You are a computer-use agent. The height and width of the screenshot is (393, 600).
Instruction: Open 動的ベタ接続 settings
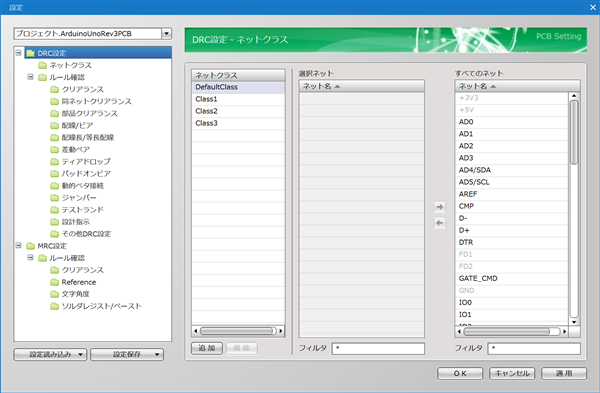tap(83, 186)
